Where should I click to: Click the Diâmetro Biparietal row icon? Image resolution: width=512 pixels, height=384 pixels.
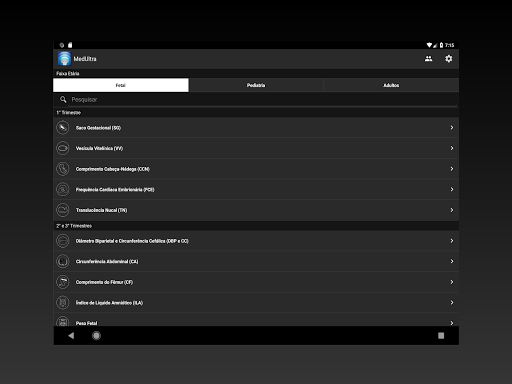coord(63,241)
